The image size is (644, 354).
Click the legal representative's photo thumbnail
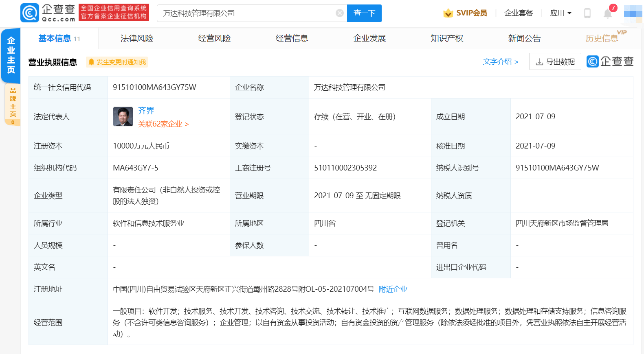(x=123, y=117)
